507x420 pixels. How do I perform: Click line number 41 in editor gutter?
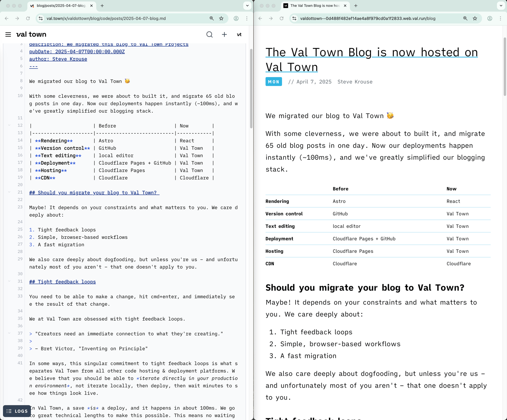point(20,363)
